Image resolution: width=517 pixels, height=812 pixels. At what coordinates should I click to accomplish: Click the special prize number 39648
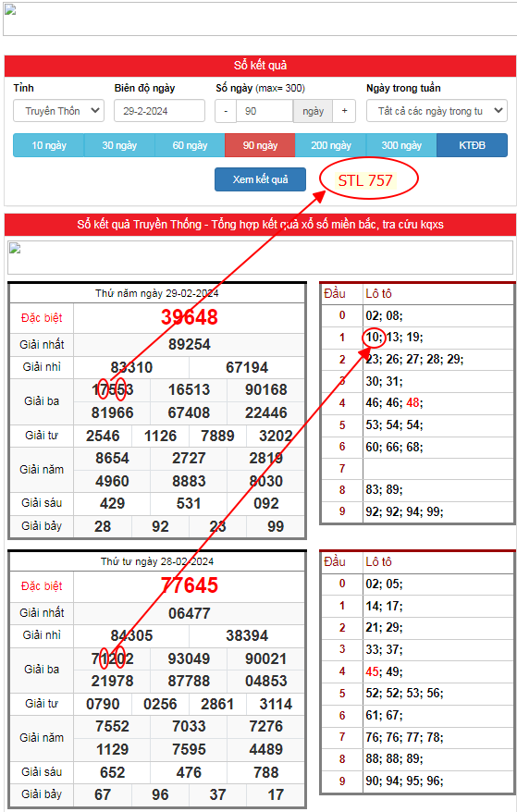pos(189,317)
